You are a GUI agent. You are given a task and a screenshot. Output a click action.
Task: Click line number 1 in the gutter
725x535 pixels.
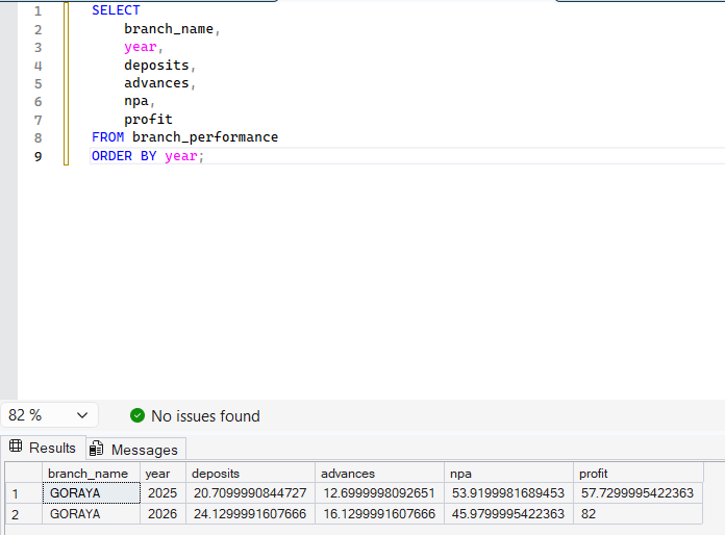[x=38, y=11]
